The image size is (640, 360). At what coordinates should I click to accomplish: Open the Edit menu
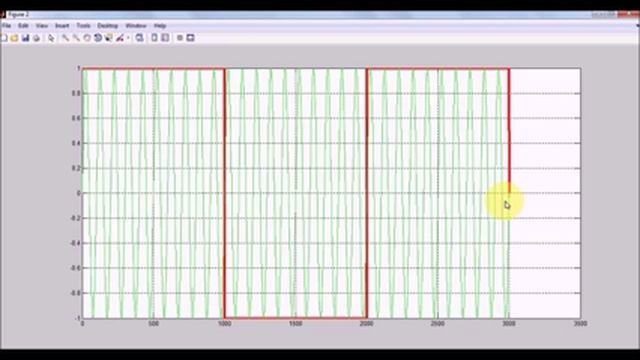pyautogui.click(x=23, y=26)
